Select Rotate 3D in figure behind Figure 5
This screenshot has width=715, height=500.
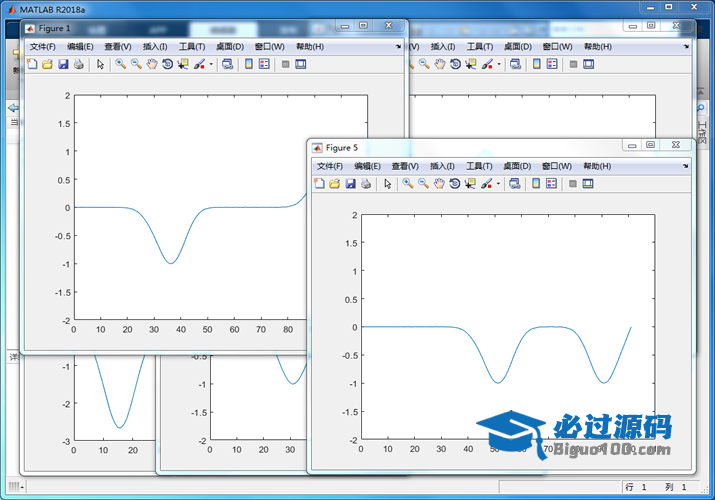point(455,64)
